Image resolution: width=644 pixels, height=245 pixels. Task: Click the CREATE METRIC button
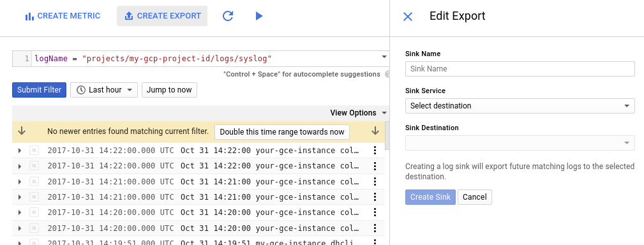(x=63, y=16)
